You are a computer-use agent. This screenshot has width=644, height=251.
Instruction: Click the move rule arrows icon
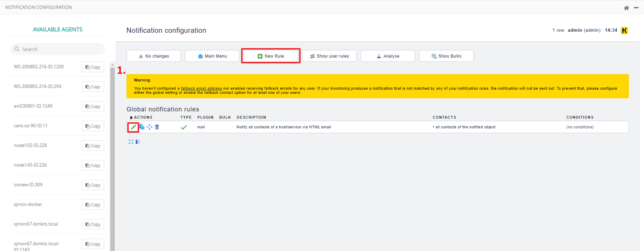coord(150,127)
